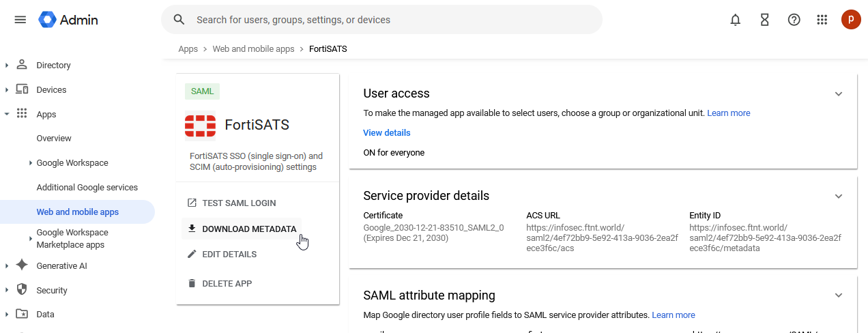Click the ON for everyone status
The width and height of the screenshot is (868, 333).
pos(394,153)
